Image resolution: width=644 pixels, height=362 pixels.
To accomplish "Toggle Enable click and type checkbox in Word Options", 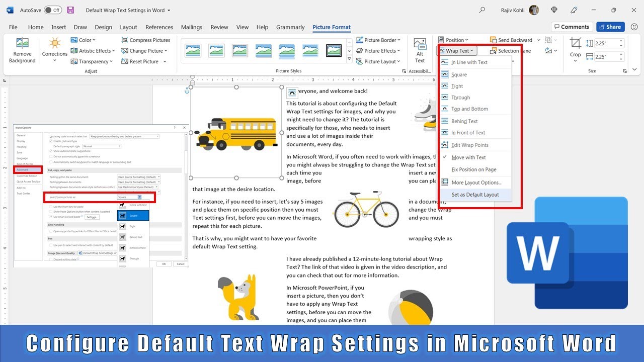I will (x=51, y=141).
